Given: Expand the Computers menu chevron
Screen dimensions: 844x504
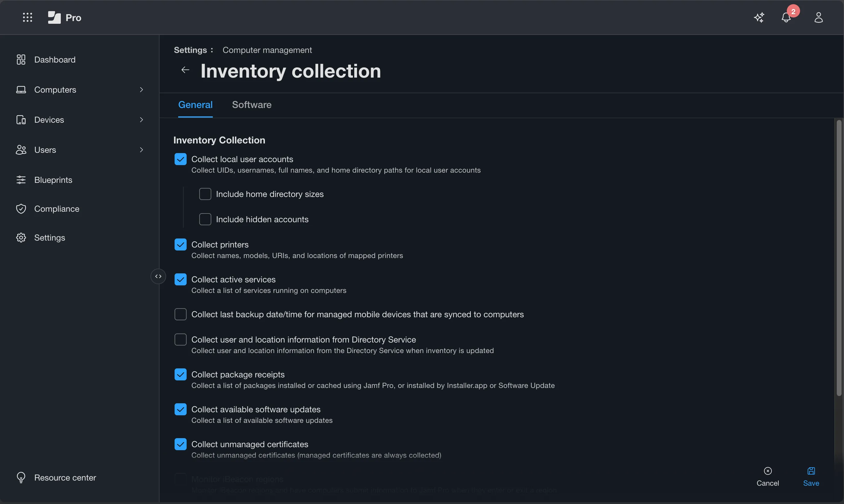Looking at the screenshot, I should 141,90.
